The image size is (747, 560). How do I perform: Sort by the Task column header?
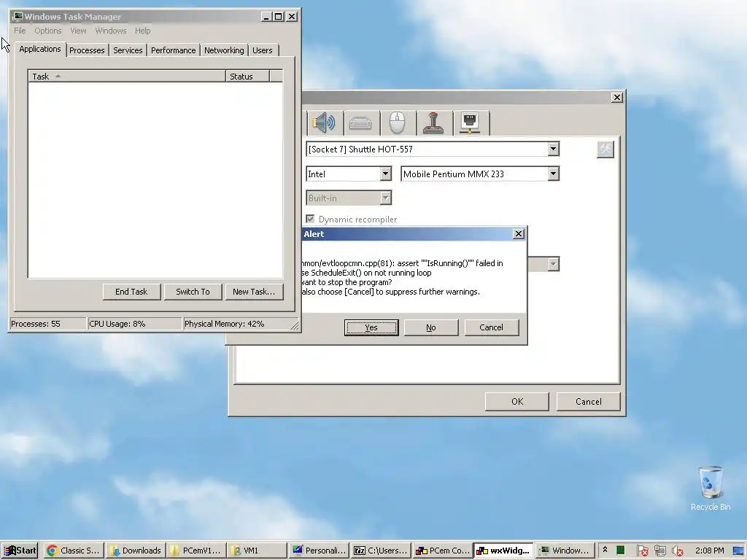127,76
